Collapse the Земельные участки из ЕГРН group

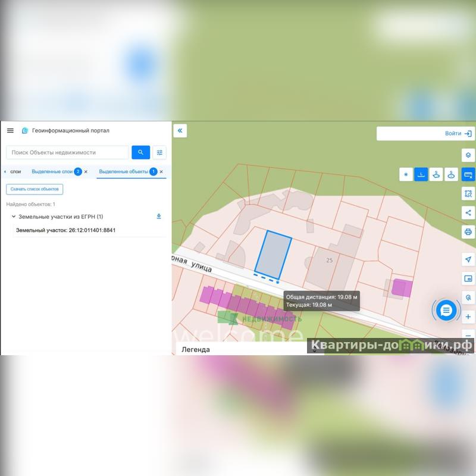tap(14, 217)
